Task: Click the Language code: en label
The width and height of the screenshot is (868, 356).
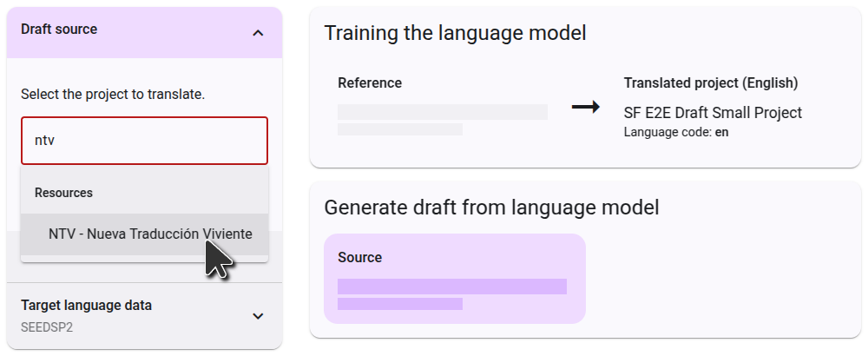Action: tap(676, 133)
